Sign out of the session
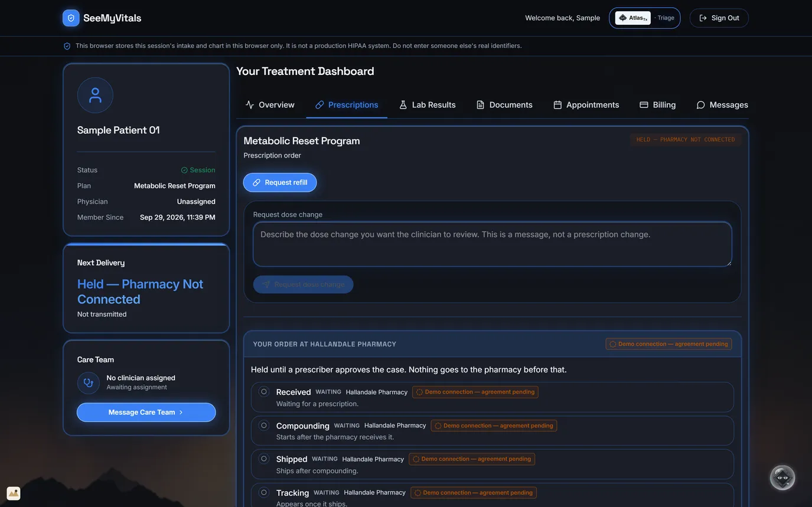The image size is (812, 507). pyautogui.click(x=719, y=18)
